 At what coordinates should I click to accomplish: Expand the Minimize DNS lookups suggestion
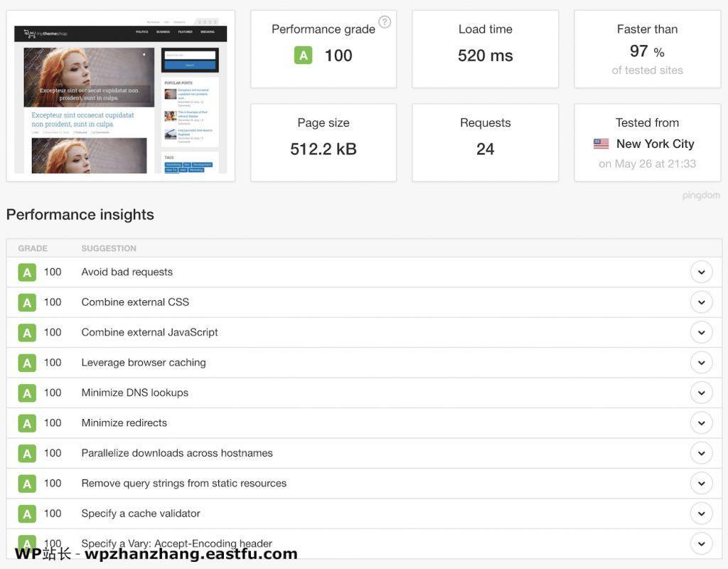701,392
